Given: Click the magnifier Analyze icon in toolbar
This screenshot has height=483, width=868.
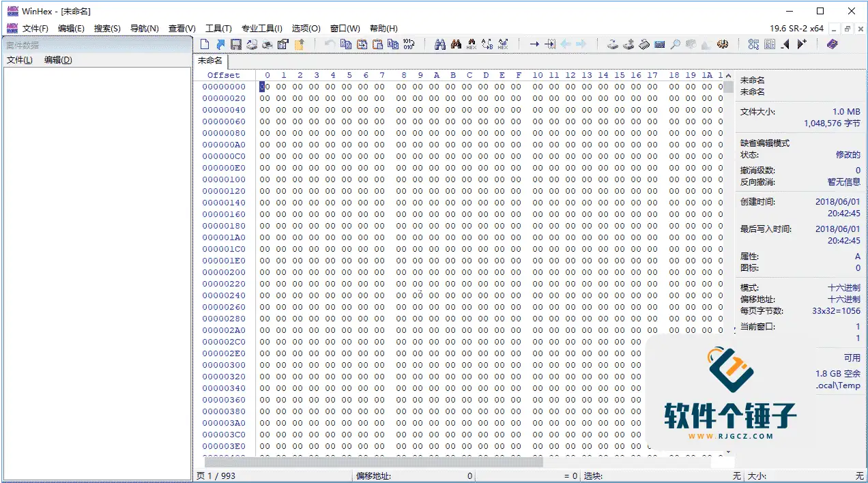Looking at the screenshot, I should [675, 44].
